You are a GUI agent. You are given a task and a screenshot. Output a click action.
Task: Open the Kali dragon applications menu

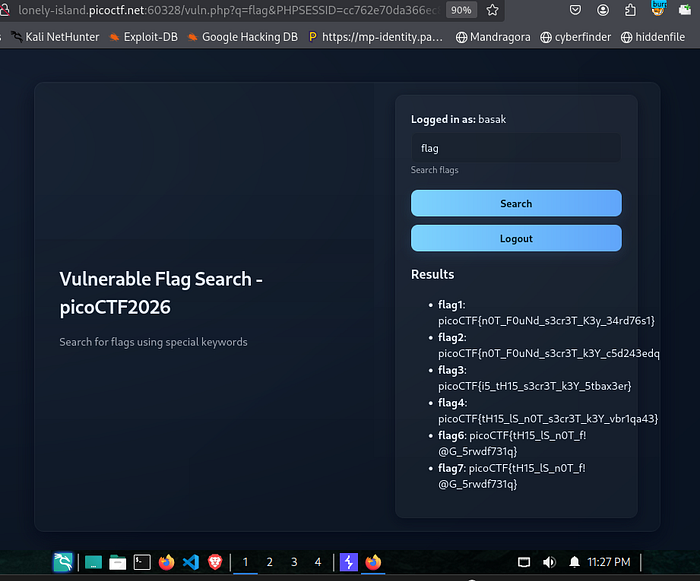(63, 562)
